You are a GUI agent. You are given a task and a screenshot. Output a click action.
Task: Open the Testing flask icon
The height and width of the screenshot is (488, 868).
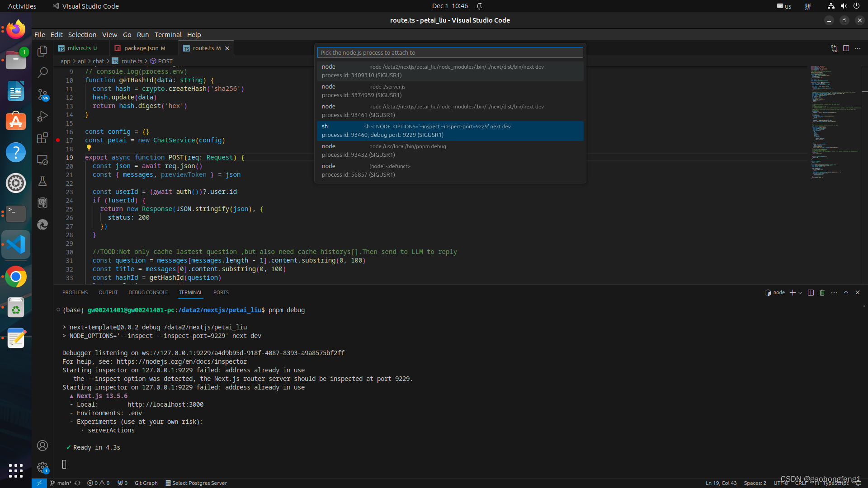coord(42,181)
